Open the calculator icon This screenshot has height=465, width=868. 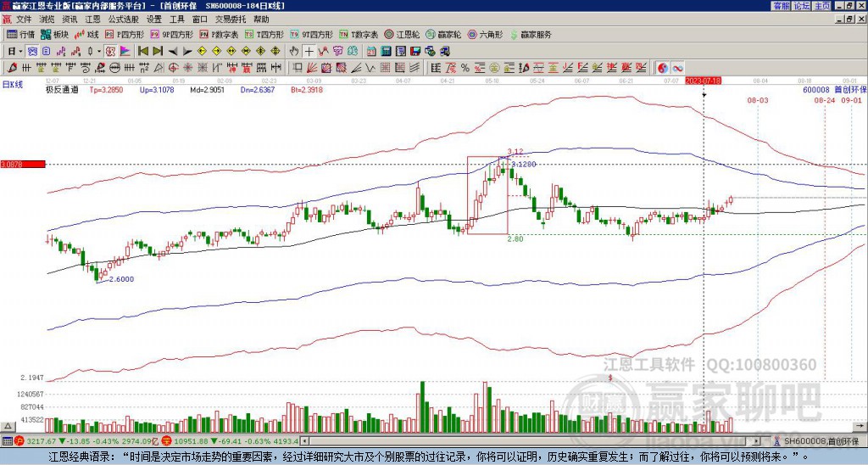pos(386,52)
